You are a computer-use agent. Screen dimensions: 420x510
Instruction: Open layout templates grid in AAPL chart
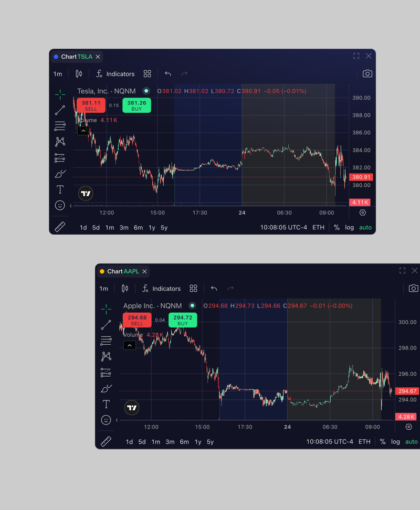(x=193, y=288)
